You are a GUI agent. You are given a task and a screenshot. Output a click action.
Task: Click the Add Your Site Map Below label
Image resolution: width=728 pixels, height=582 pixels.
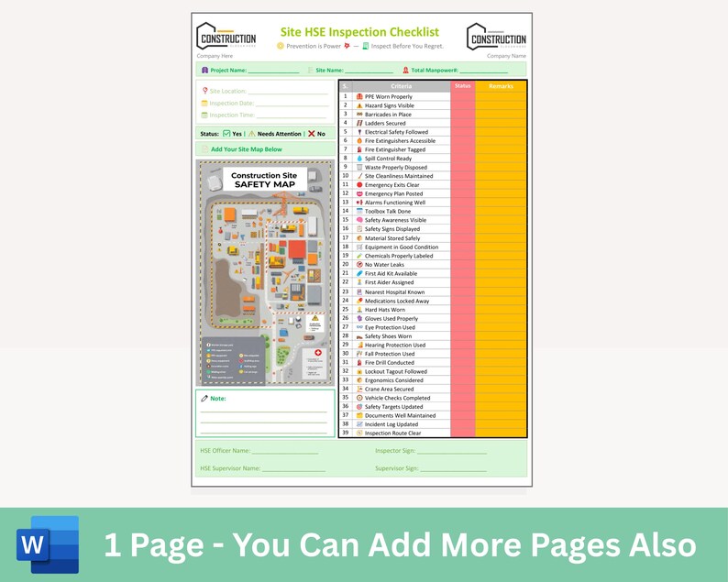(247, 149)
